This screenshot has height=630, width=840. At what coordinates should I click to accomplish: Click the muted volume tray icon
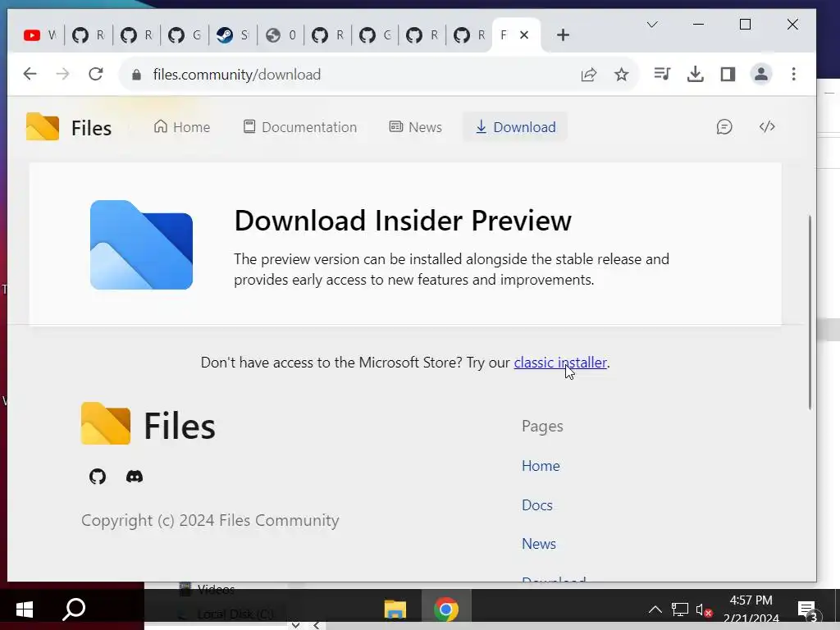click(704, 609)
